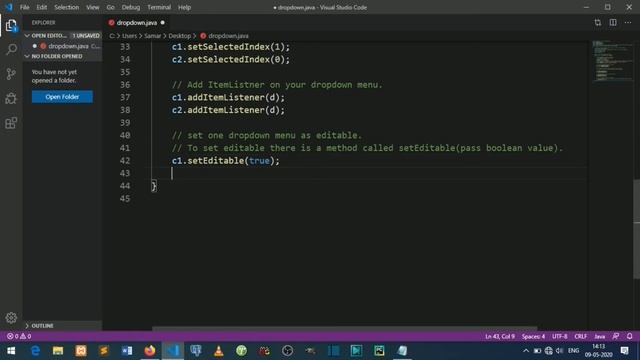The width and height of the screenshot is (640, 360).
Task: Click Spaces: 4 indentation in status bar
Action: click(533, 336)
